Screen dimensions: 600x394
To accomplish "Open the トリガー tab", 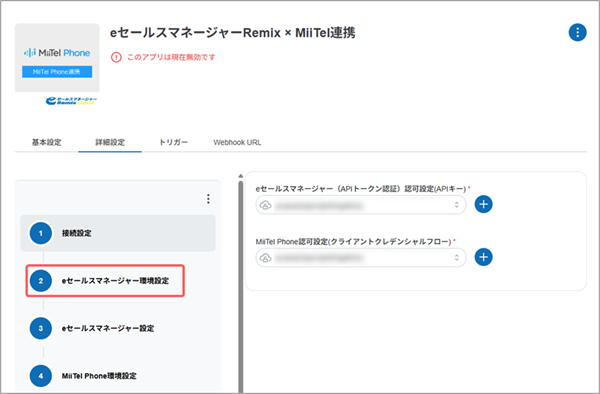I will [173, 142].
